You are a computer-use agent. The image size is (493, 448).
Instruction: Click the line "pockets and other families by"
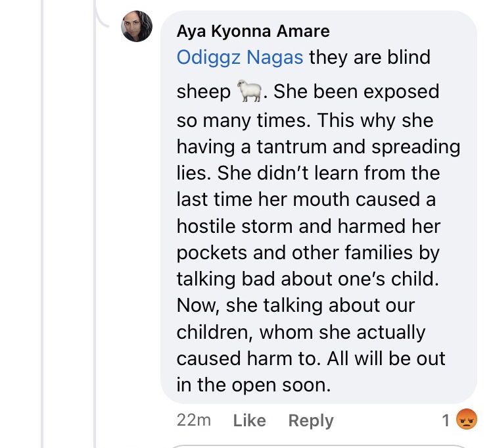(x=308, y=252)
